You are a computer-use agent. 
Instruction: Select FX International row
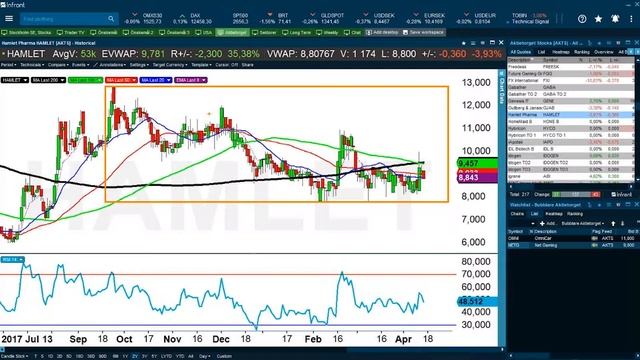click(x=571, y=80)
